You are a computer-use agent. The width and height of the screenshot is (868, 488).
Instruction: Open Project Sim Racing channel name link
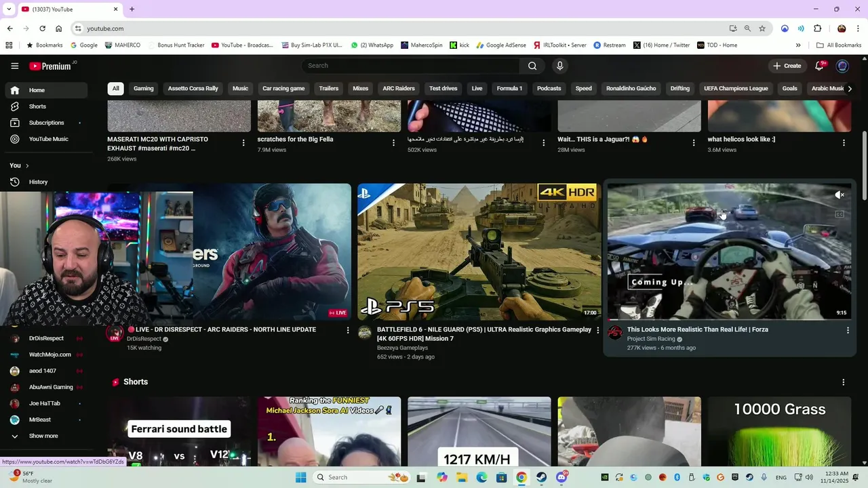(651, 339)
